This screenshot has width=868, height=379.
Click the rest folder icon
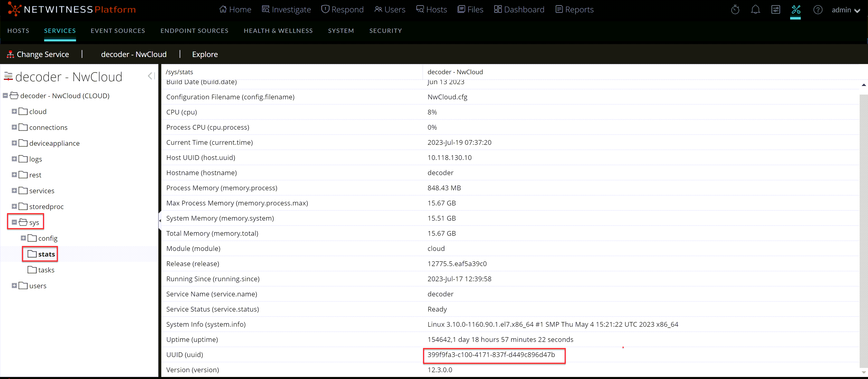(x=23, y=175)
